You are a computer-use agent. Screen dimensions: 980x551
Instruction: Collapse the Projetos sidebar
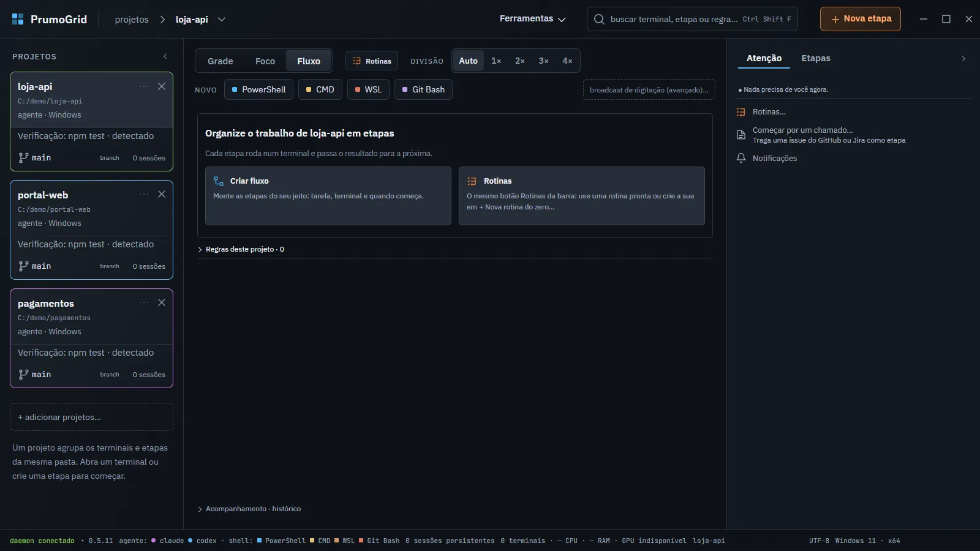point(165,56)
